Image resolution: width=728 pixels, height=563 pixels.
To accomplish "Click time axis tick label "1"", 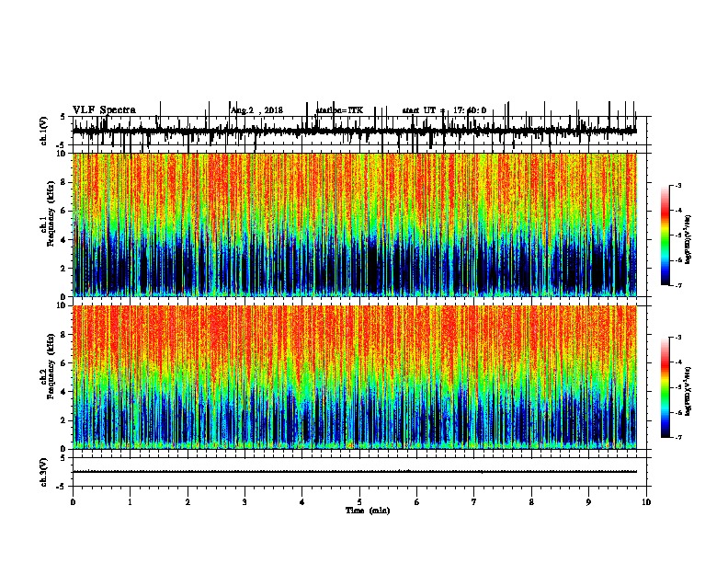I will (x=130, y=502).
